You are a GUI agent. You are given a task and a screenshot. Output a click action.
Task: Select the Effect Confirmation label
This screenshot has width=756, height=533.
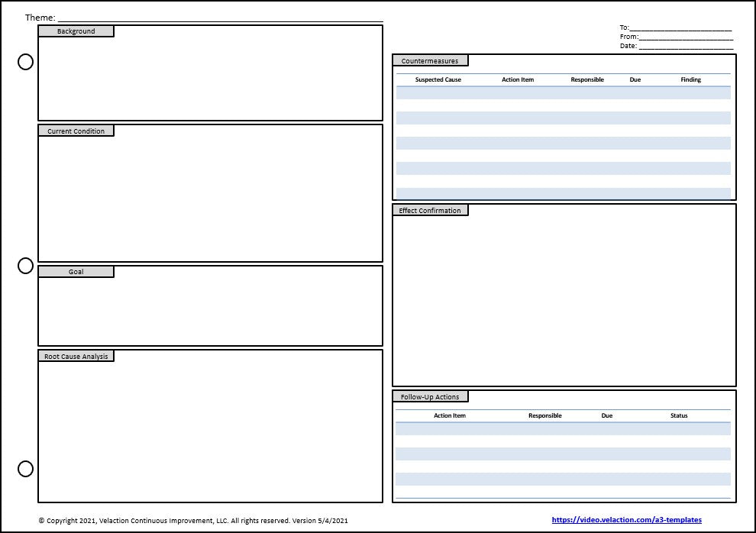point(430,210)
